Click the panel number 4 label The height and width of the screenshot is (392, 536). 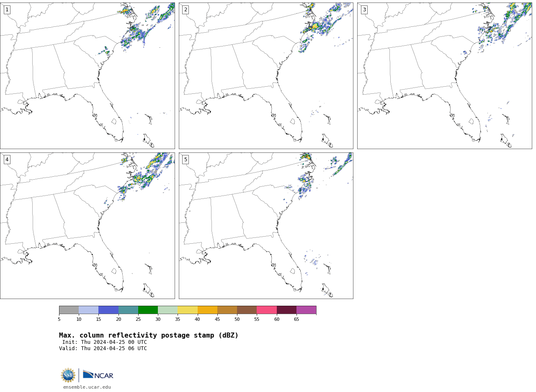pyautogui.click(x=7, y=160)
